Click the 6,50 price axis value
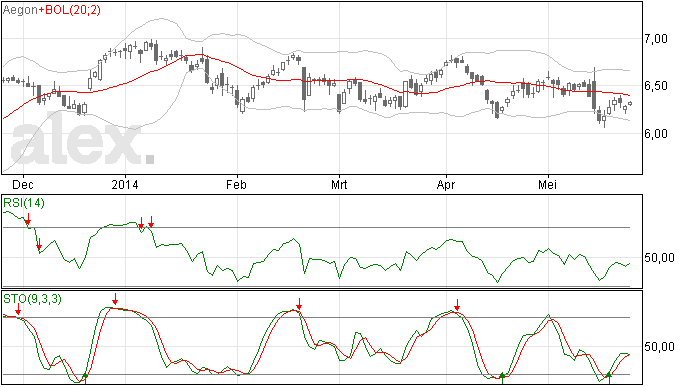 coord(657,86)
